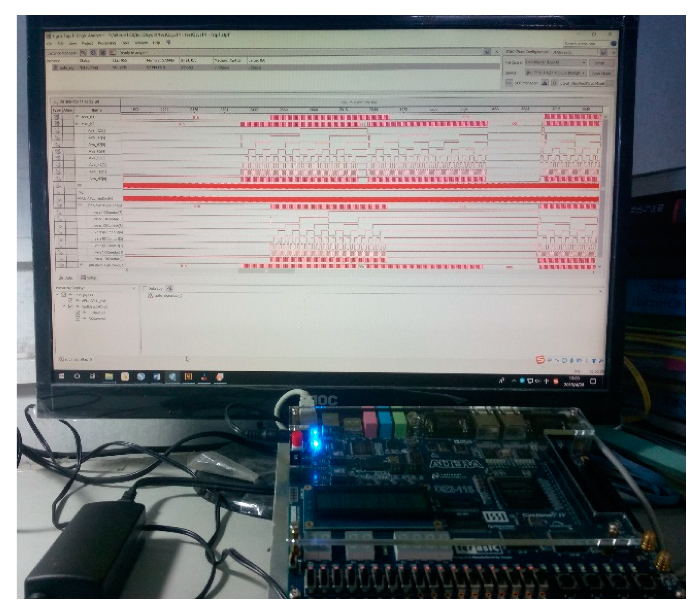Collapse the third hierarchy tree node
Viewport: 700px width, 615px height.
pyautogui.click(x=64, y=307)
